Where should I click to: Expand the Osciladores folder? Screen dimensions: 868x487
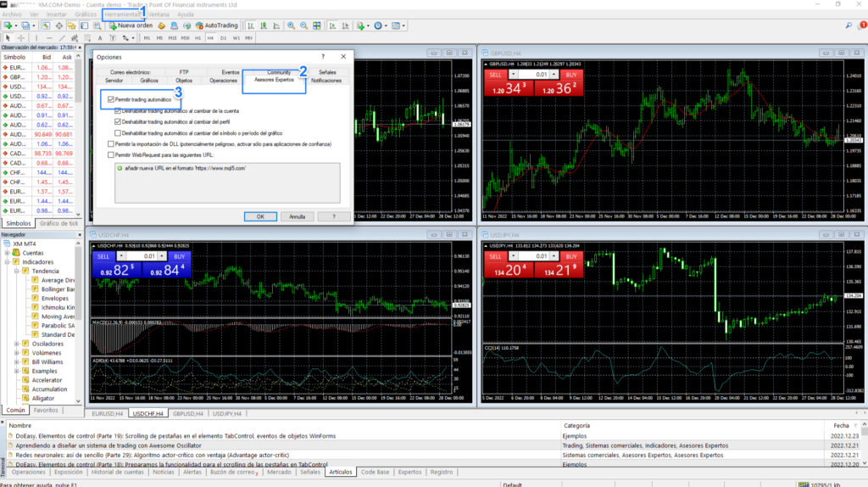(17, 344)
